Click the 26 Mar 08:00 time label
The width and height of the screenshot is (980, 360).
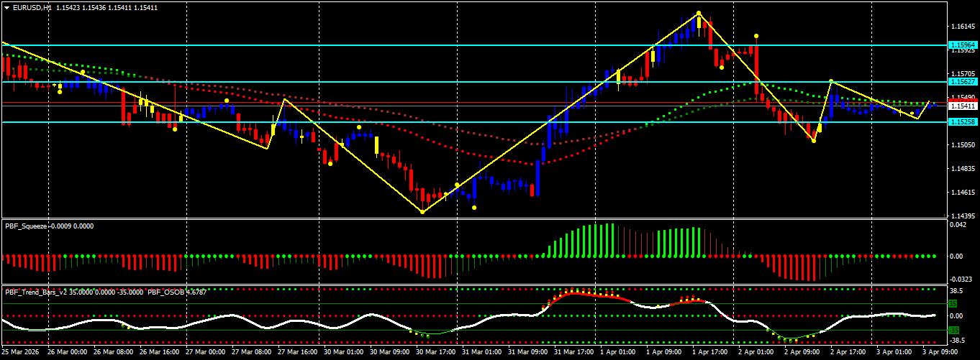(x=113, y=353)
